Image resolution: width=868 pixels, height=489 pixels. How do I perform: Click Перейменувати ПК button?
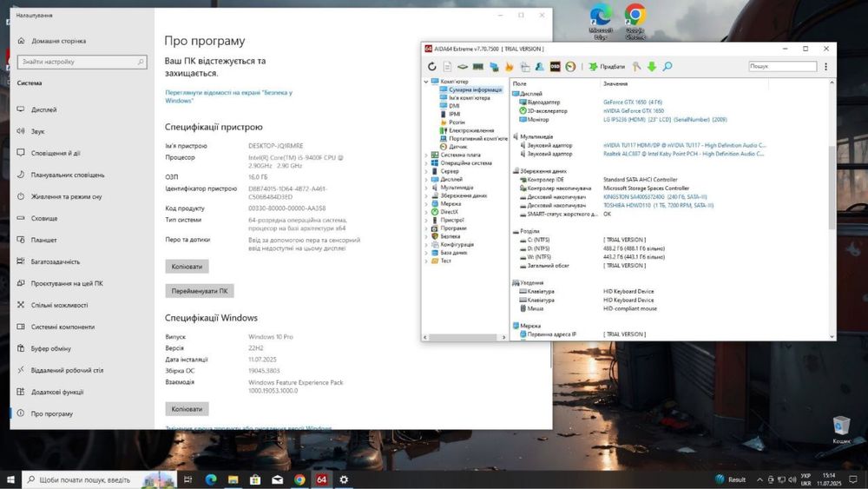point(200,291)
